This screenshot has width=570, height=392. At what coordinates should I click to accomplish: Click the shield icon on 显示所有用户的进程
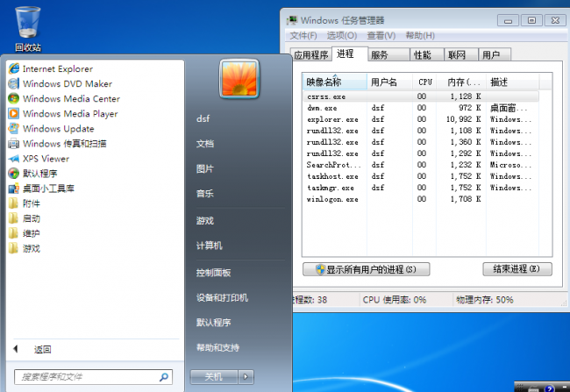pyautogui.click(x=320, y=269)
